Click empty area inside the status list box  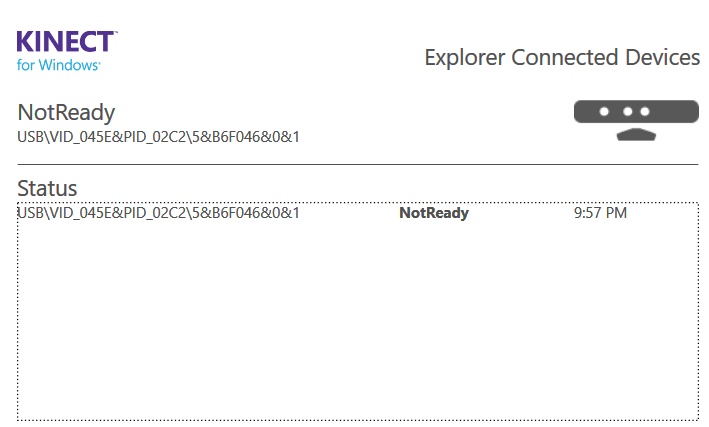tap(358, 321)
